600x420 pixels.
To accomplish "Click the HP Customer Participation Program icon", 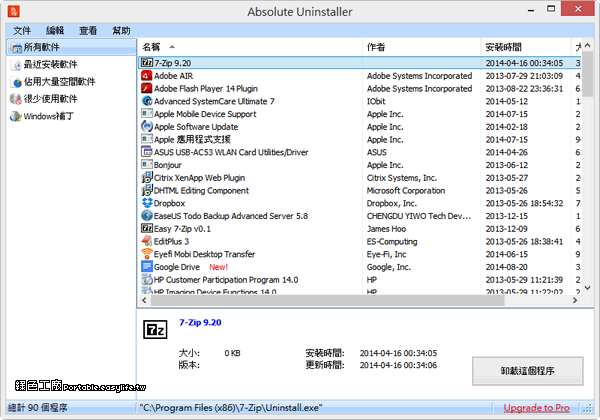I will pyautogui.click(x=147, y=279).
